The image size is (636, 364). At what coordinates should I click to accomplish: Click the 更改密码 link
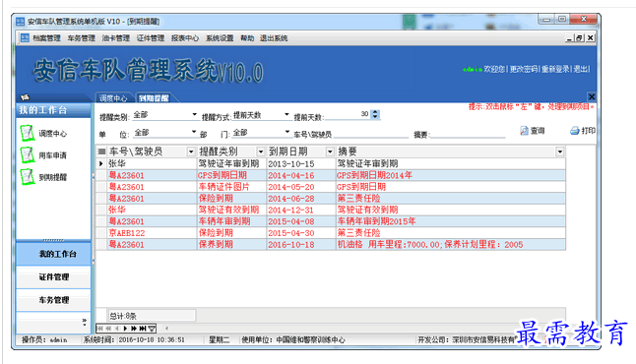523,69
